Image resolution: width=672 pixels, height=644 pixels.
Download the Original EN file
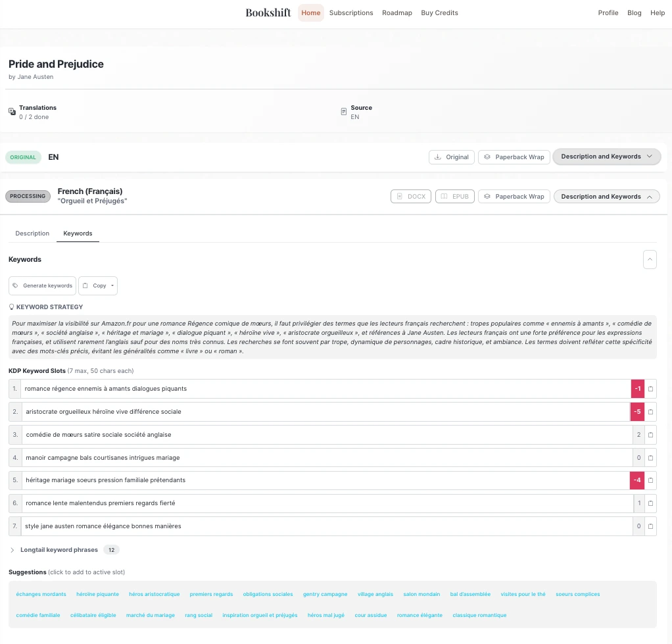click(451, 157)
